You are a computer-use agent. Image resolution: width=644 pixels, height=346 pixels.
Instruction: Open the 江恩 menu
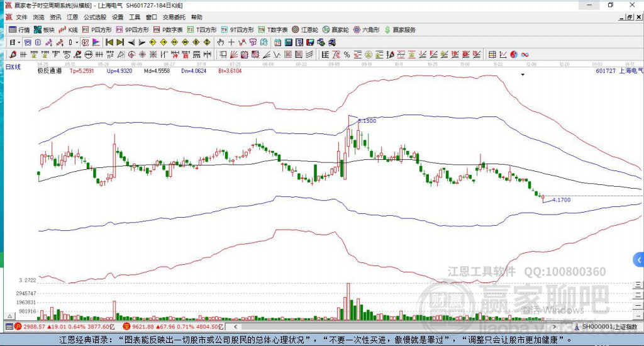pos(72,17)
